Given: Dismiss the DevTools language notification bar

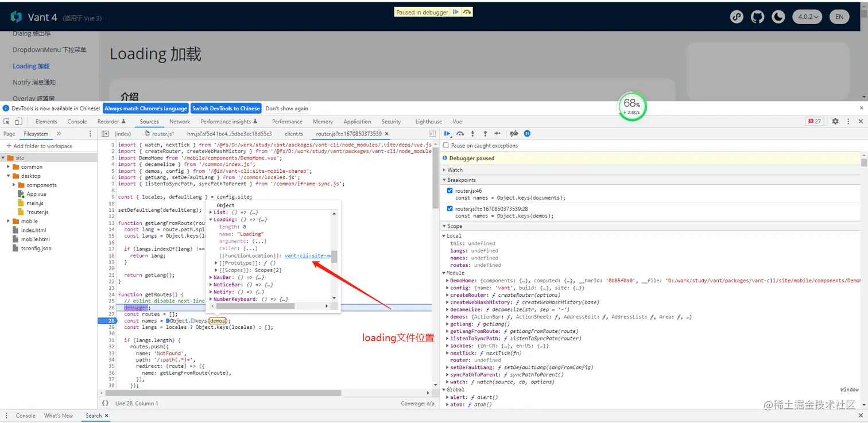Looking at the screenshot, I should coord(861,108).
